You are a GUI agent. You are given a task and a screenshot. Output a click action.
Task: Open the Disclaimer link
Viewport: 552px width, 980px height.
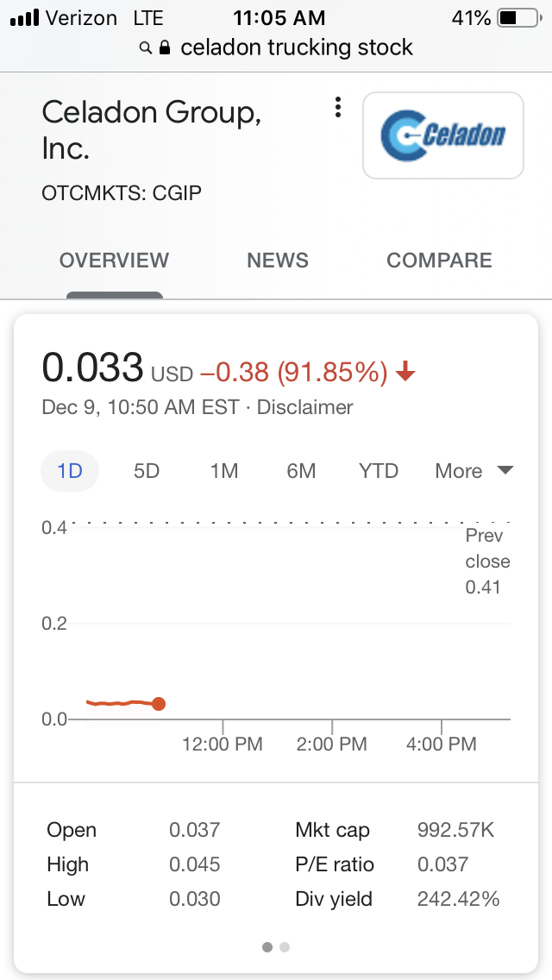304,407
